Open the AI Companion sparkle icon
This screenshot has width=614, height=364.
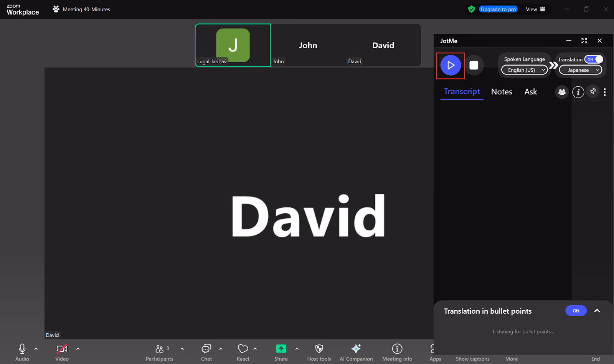pyautogui.click(x=356, y=349)
